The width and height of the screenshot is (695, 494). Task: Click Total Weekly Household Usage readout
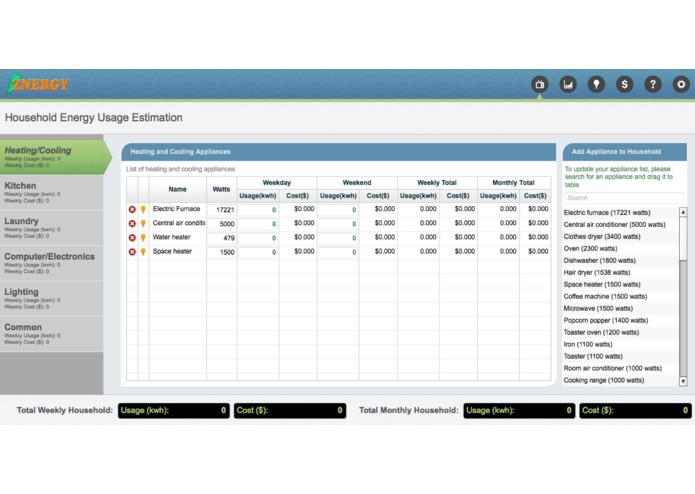[174, 411]
